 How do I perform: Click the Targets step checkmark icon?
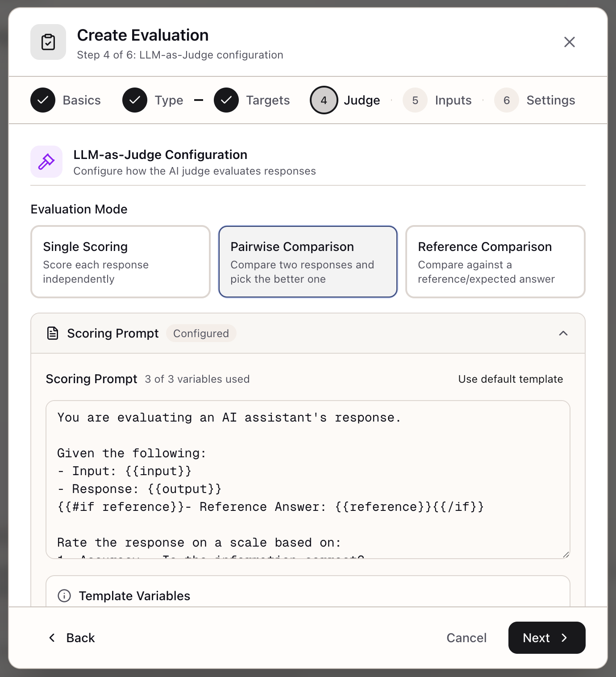click(x=226, y=100)
